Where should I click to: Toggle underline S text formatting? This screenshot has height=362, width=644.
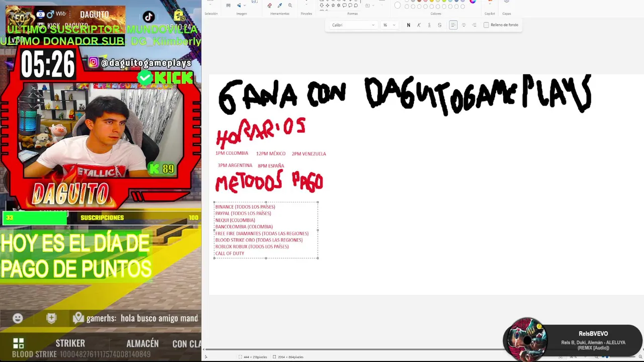(429, 25)
